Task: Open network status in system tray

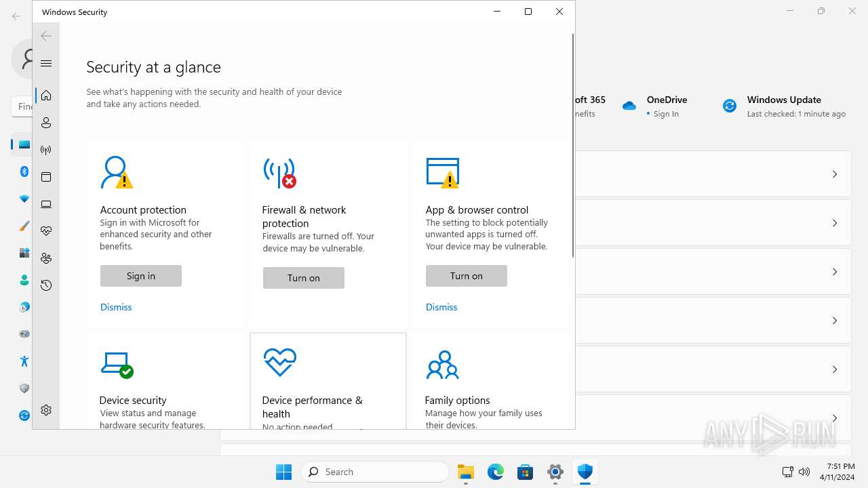Action: pyautogui.click(x=787, y=472)
